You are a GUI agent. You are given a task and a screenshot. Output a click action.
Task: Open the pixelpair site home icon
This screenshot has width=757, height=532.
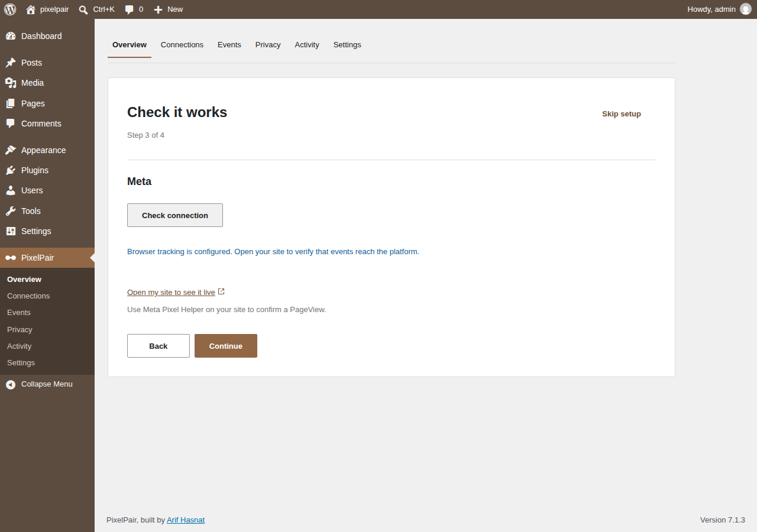pyautogui.click(x=31, y=9)
